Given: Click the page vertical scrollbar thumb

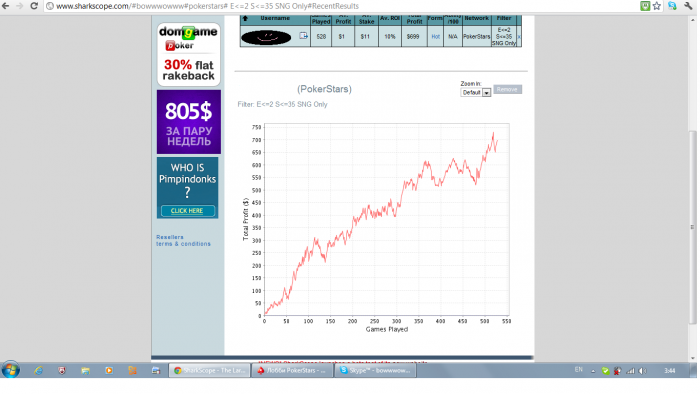Looking at the screenshot, I should [692, 227].
